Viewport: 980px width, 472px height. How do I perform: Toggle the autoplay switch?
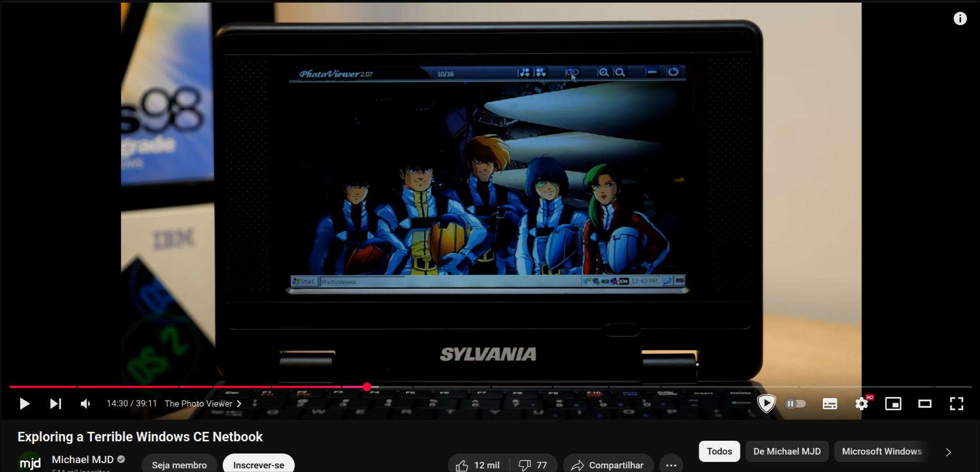point(795,404)
